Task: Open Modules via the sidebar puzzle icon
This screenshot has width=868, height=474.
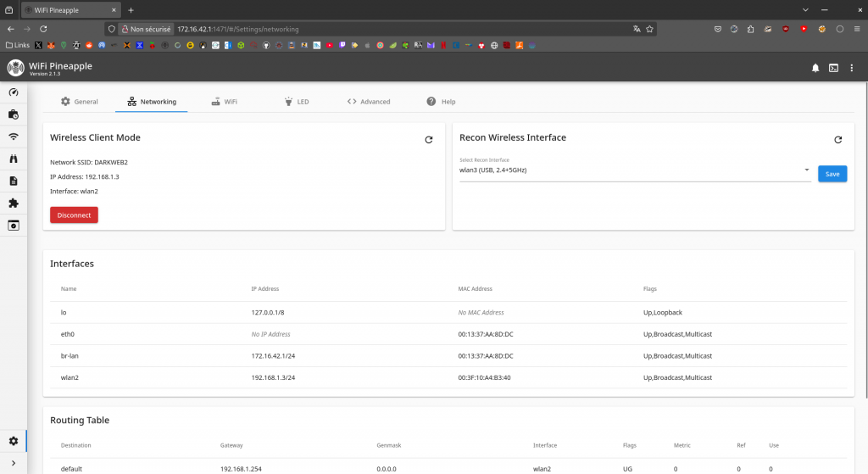Action: [14, 204]
